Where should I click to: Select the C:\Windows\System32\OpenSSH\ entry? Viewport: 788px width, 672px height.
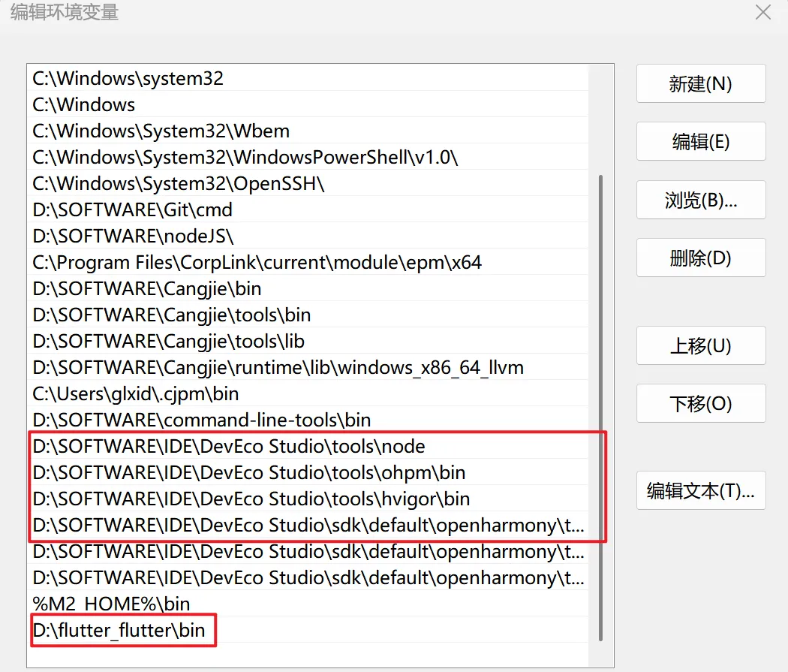(x=308, y=183)
